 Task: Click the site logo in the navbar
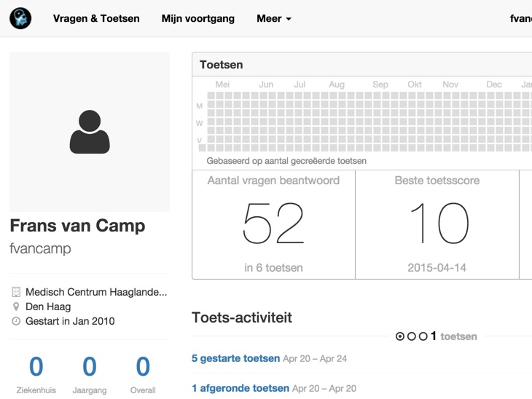click(x=20, y=18)
